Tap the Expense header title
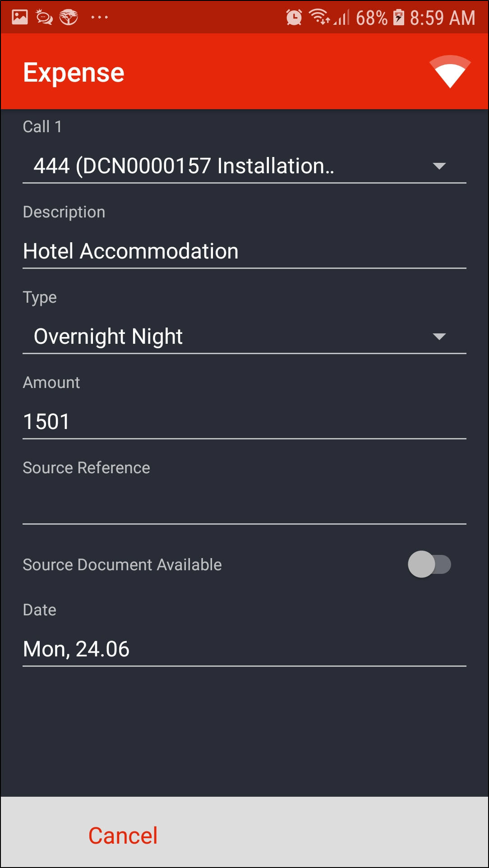 74,73
